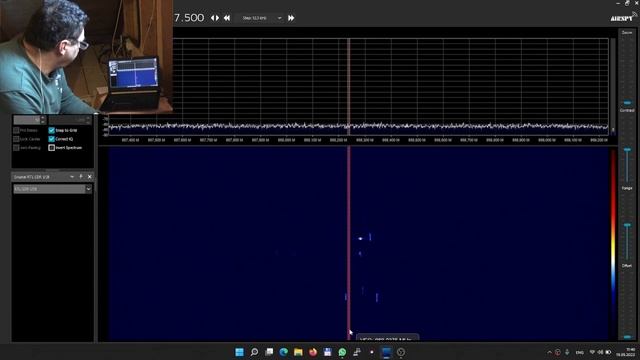Screen dimensions: 640x360
Task: Click the webcam video overlay
Action: point(87,57)
